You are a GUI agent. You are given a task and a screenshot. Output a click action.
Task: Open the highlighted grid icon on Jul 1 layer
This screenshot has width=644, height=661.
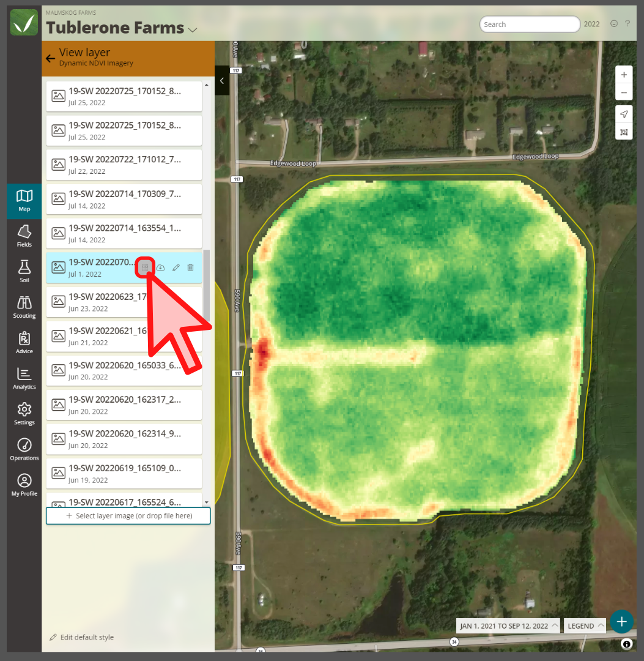145,267
